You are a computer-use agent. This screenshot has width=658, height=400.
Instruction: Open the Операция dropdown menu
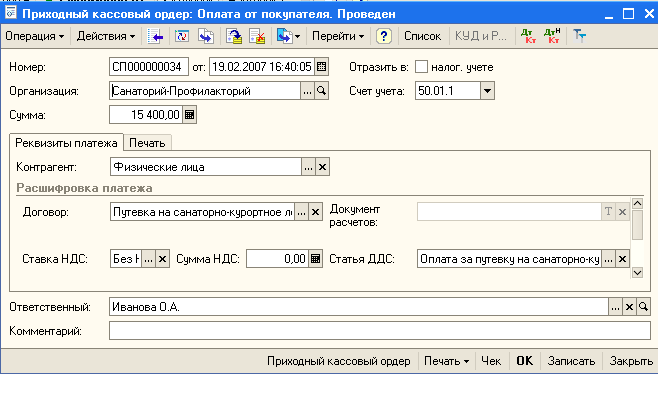35,36
